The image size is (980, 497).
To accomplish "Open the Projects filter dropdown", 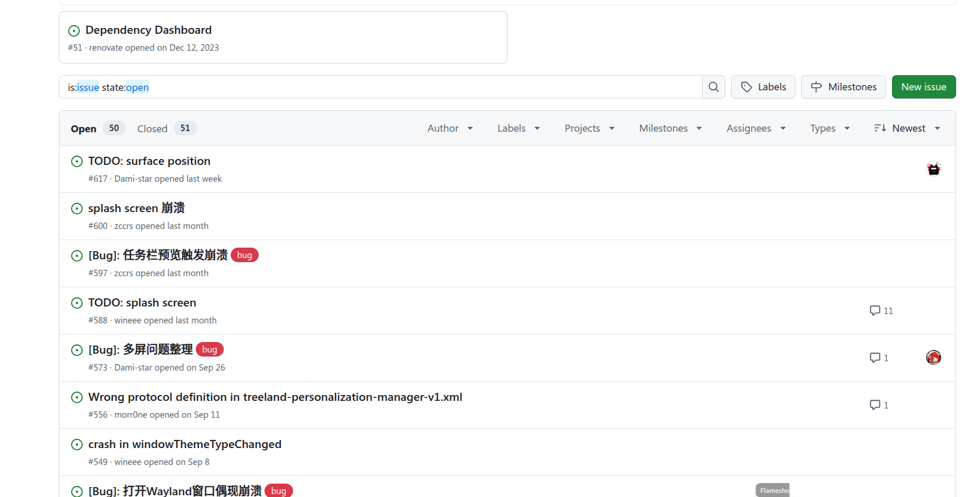I will tap(590, 128).
